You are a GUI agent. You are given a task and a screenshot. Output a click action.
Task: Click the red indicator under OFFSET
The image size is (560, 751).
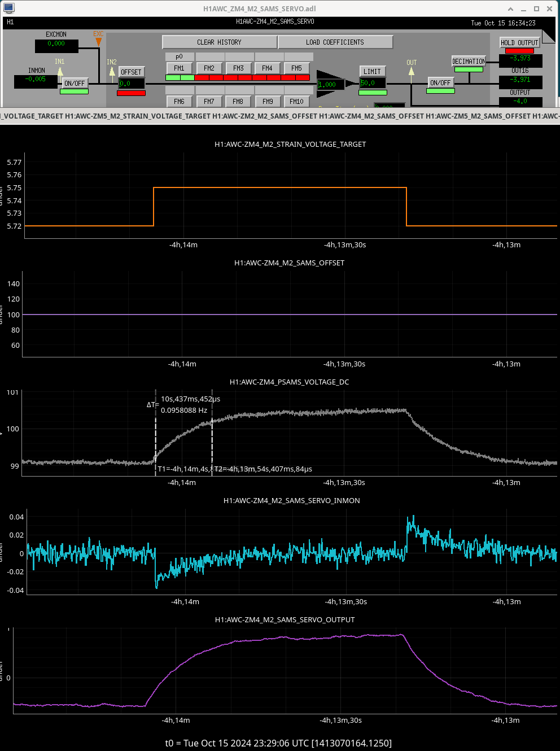[131, 93]
